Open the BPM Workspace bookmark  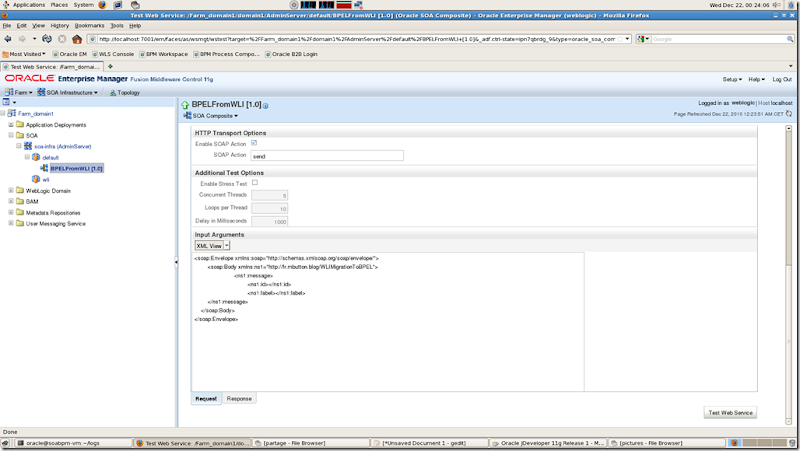[x=164, y=54]
